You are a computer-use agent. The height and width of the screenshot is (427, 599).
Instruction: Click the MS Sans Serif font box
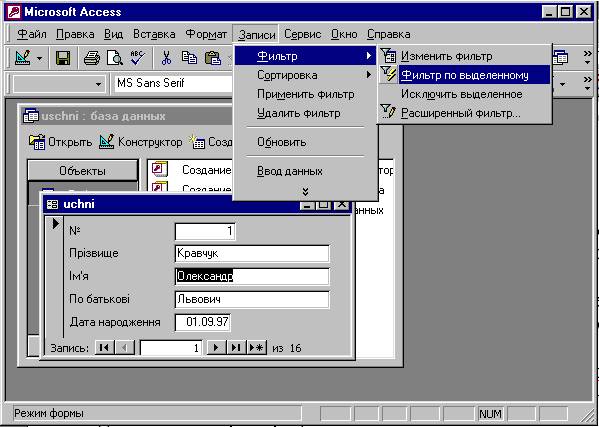174,83
